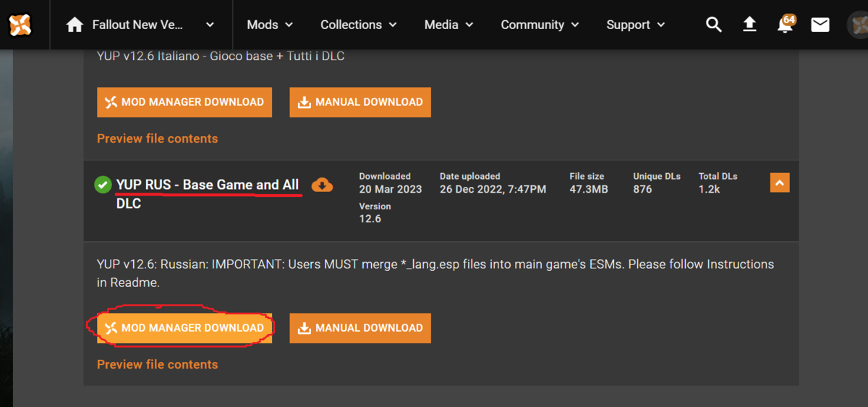Open the Support menu
The height and width of the screenshot is (407, 868).
635,25
